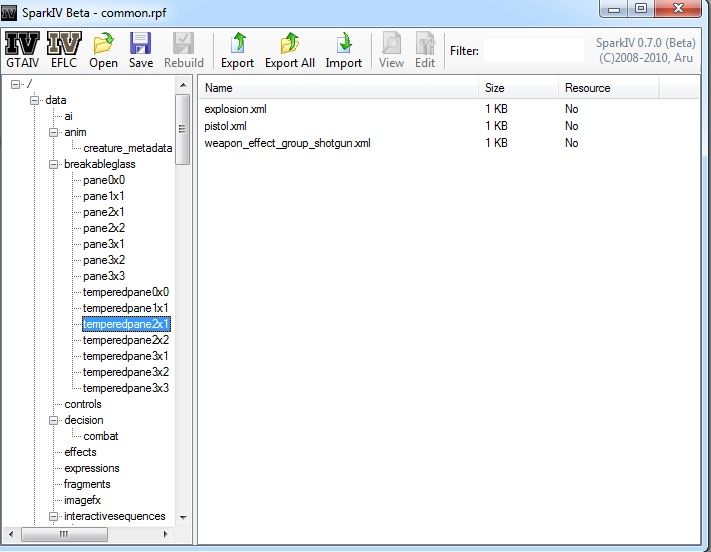Viewport: 711px width, 552px height.
Task: Click SparkIV title bar app icon
Action: tap(9, 12)
